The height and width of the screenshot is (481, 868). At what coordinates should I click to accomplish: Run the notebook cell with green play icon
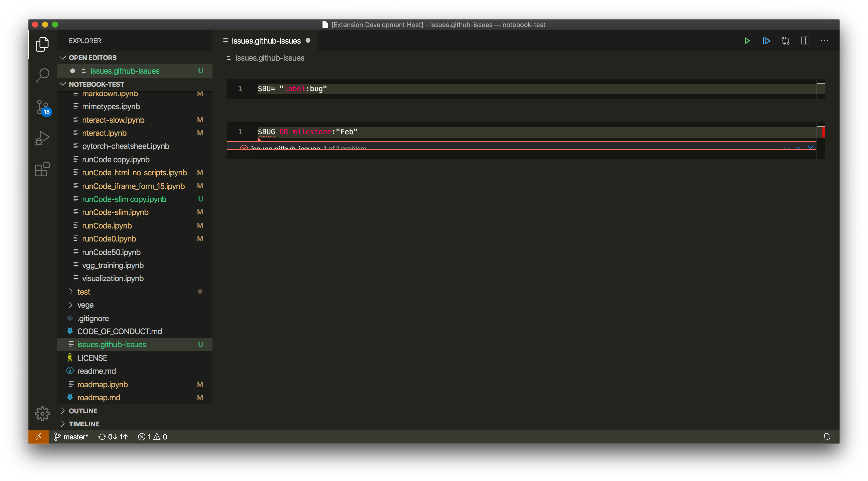pyautogui.click(x=747, y=41)
